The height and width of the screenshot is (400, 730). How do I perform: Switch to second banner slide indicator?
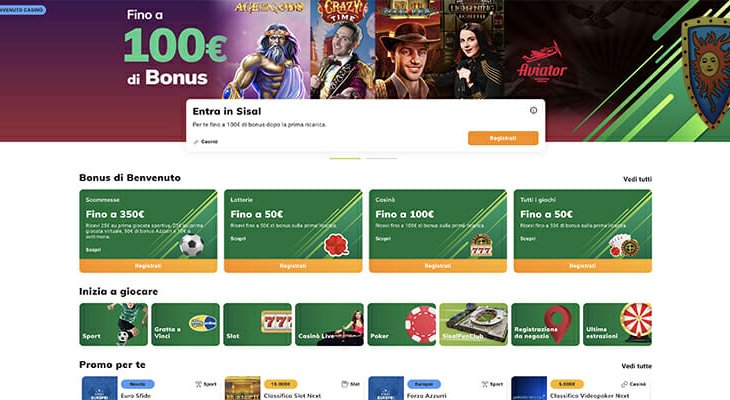381,158
